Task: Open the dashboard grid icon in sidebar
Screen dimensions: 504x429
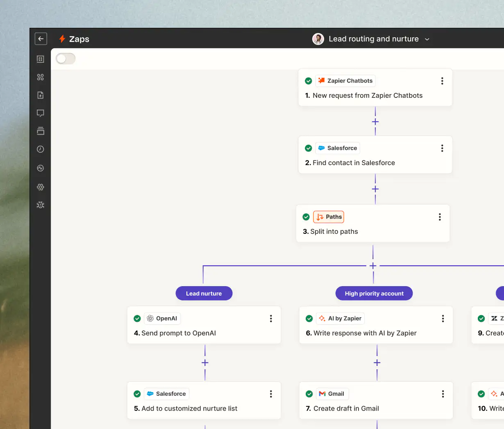Action: (40, 59)
